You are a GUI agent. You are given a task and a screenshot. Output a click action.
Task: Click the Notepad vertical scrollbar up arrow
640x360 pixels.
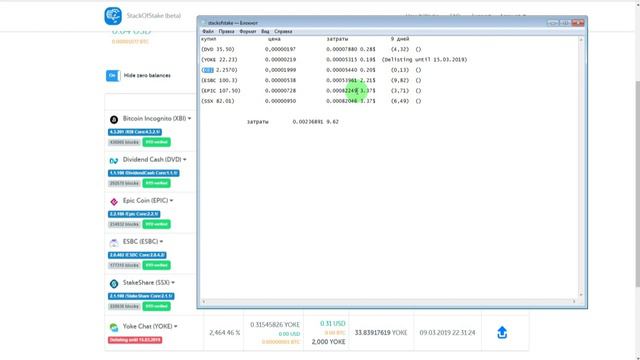[x=581, y=40]
